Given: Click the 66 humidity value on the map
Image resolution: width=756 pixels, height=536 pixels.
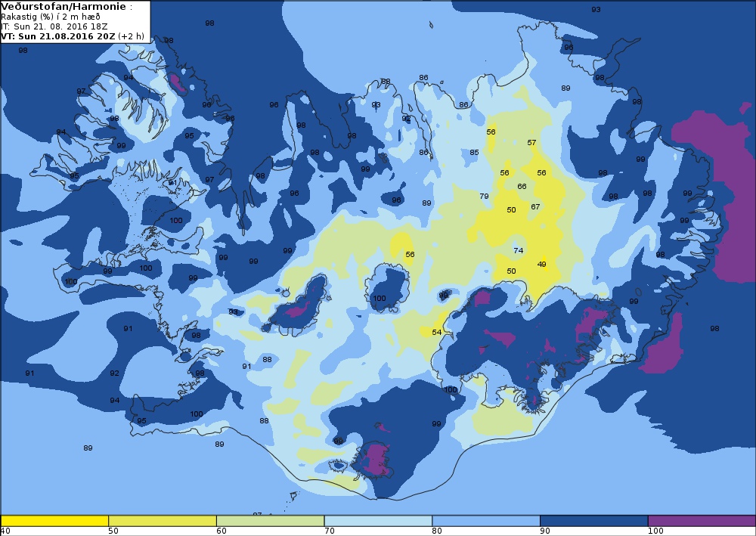Looking at the screenshot, I should point(522,187).
